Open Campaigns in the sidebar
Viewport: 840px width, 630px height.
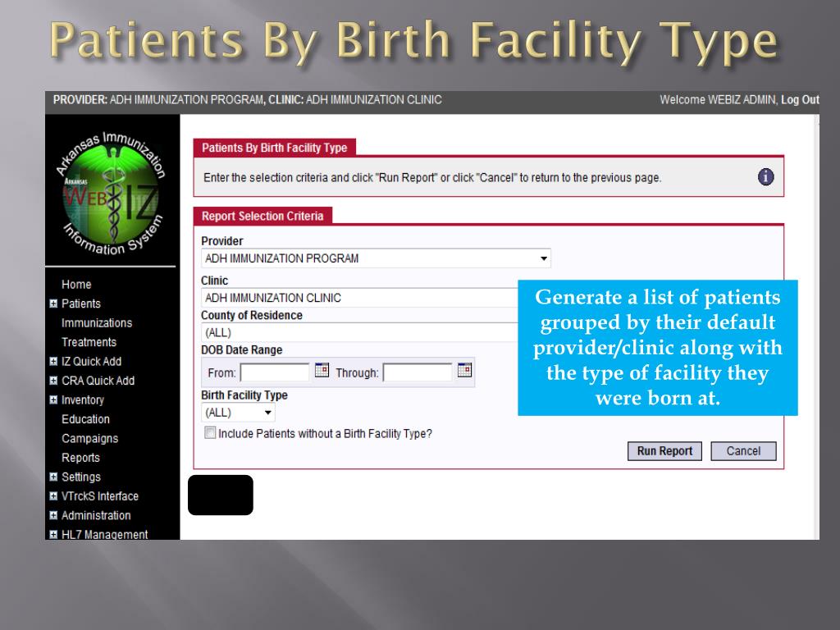89,439
